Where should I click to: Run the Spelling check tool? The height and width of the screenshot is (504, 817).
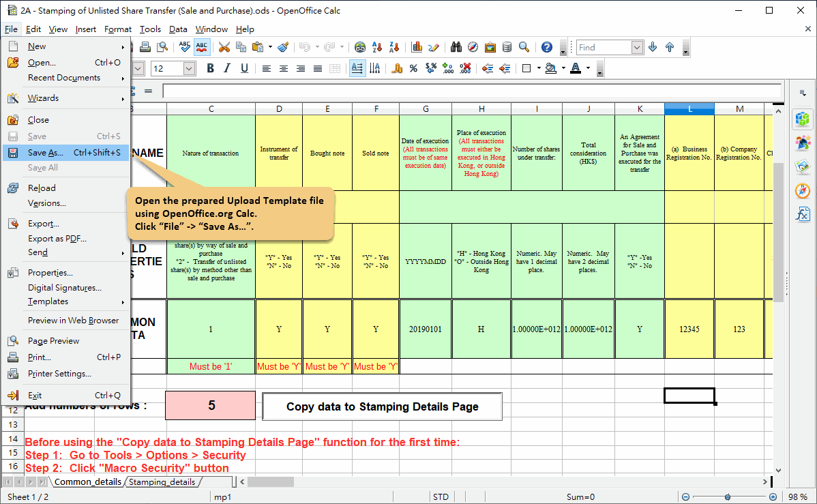(x=184, y=48)
